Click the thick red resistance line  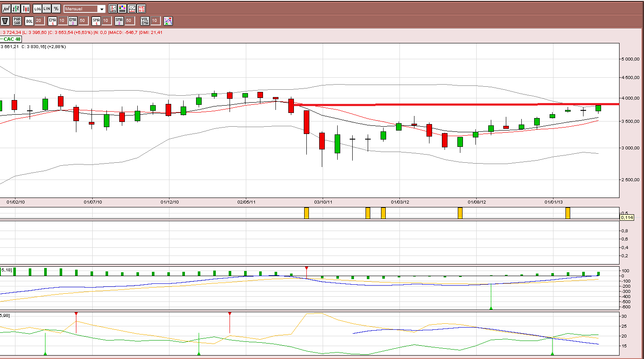click(456, 104)
